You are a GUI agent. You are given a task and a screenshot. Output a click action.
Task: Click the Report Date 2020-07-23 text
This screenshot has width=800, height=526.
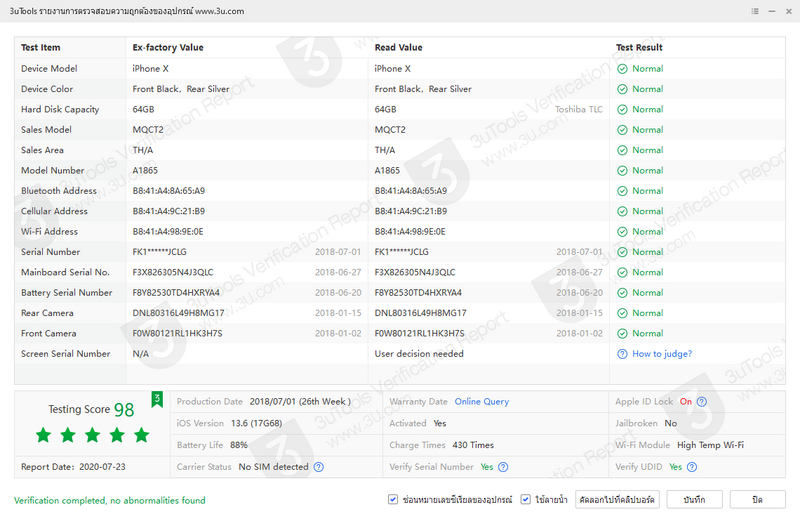73,467
